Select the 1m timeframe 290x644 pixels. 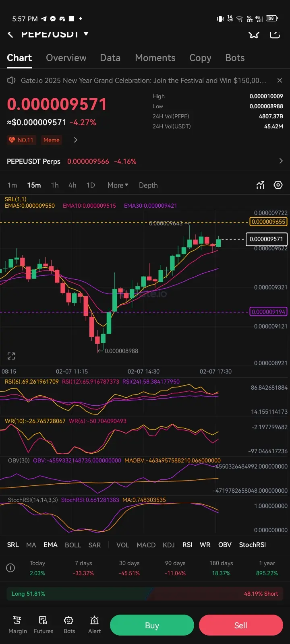click(x=12, y=186)
